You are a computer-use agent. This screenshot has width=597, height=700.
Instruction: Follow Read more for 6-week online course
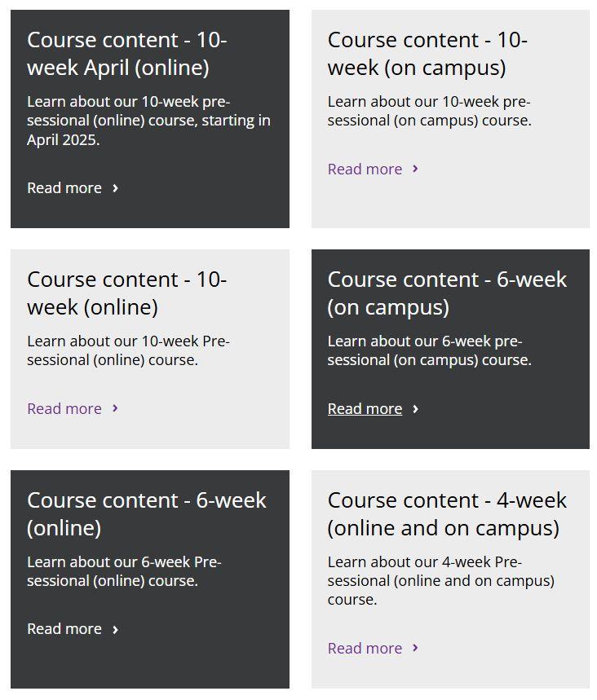click(x=64, y=629)
